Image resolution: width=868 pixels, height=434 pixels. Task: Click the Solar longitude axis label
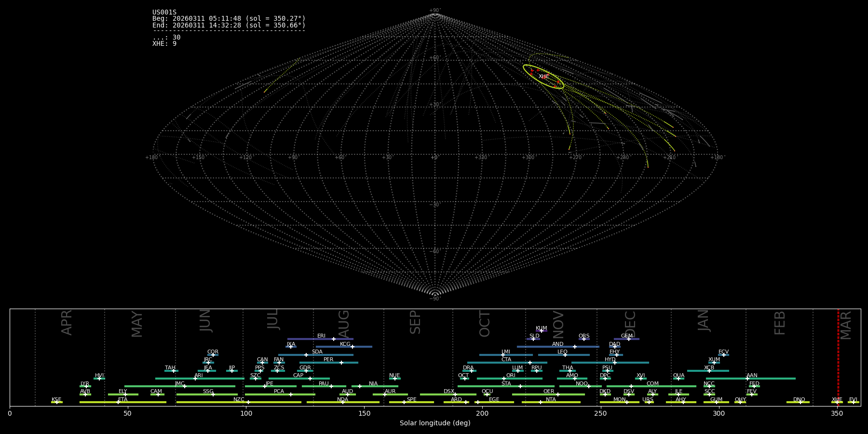click(434, 423)
